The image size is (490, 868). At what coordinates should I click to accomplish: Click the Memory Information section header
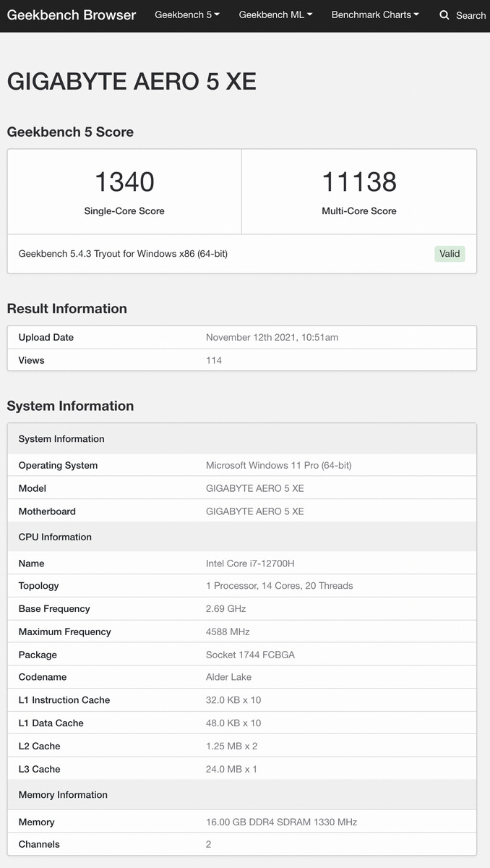point(63,794)
